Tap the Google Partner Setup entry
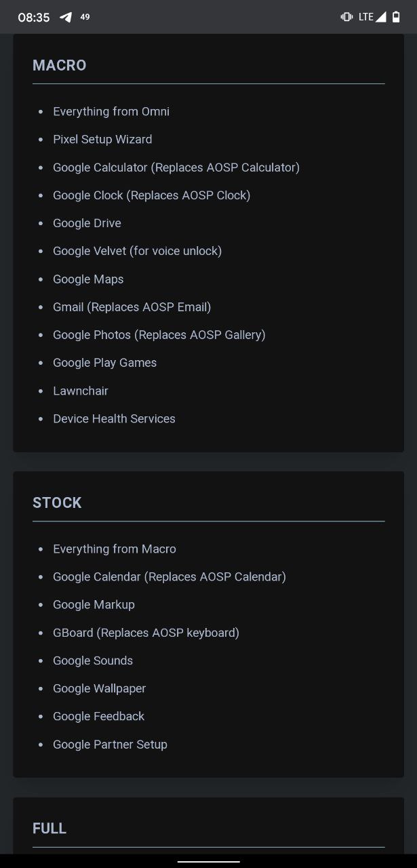 coord(110,745)
